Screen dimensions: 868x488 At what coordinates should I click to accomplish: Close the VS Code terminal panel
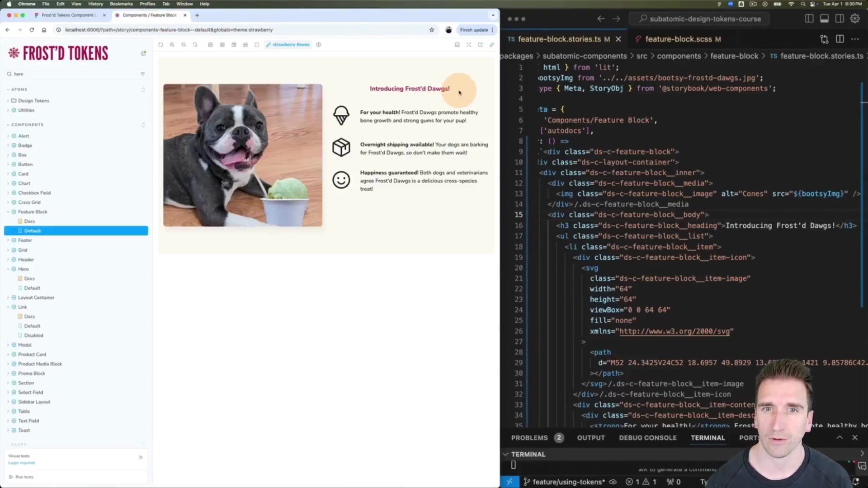(x=855, y=438)
